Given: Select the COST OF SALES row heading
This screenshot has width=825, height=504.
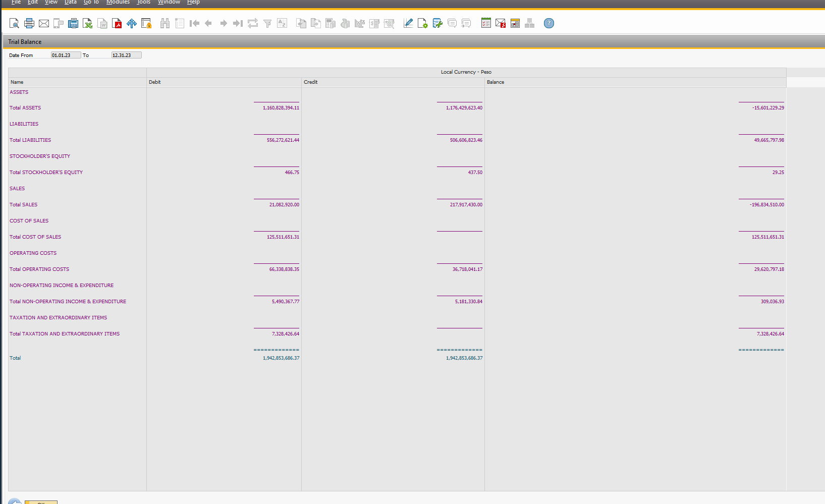Looking at the screenshot, I should tap(29, 221).
